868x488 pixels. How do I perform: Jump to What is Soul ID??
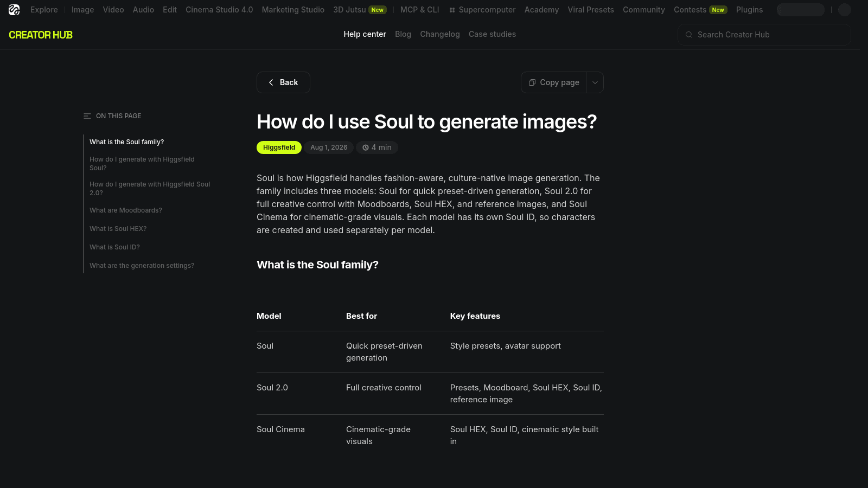[114, 247]
